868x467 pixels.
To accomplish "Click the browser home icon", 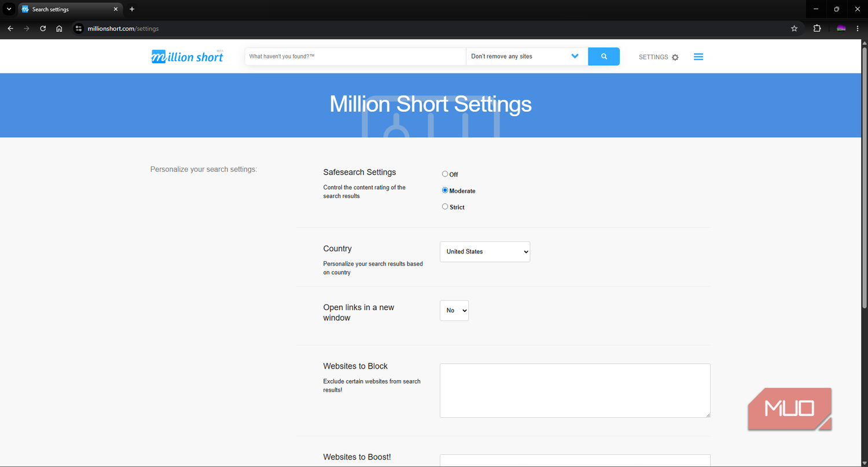I will [x=59, y=28].
